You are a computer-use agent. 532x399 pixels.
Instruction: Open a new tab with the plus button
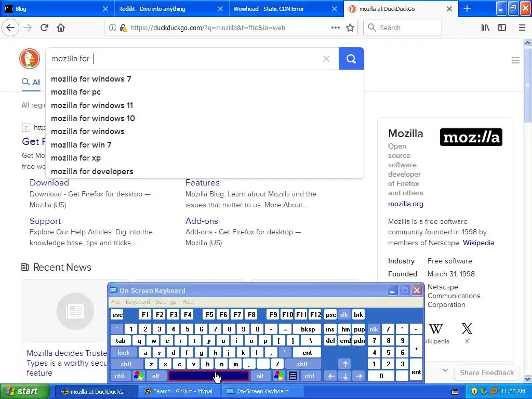point(467,8)
